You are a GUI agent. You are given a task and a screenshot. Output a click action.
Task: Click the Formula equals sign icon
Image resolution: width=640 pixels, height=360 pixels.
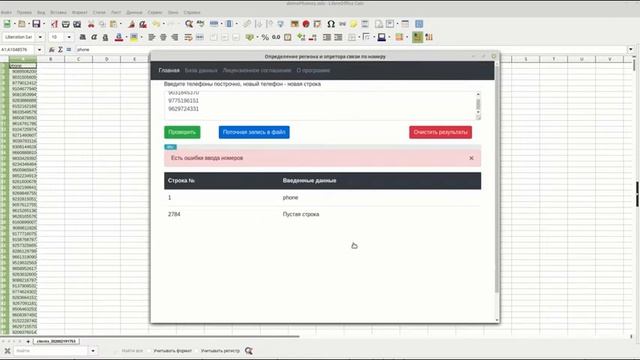[x=69, y=49]
